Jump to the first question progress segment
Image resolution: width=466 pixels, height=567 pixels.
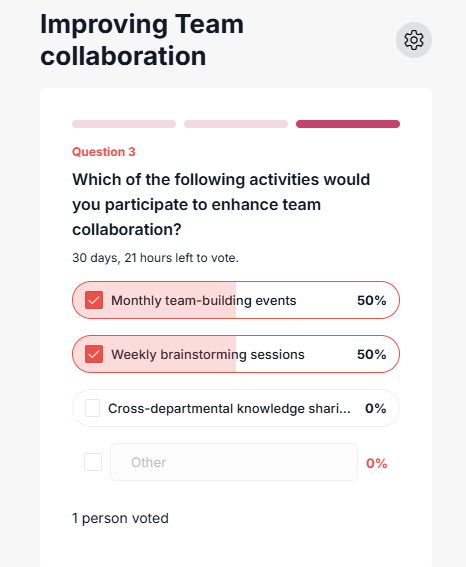[124, 124]
